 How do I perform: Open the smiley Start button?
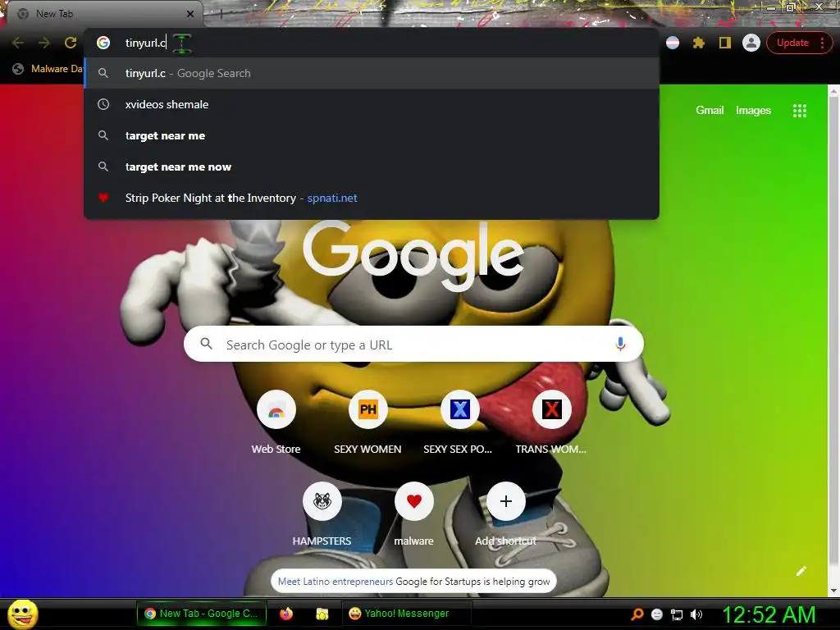click(23, 614)
